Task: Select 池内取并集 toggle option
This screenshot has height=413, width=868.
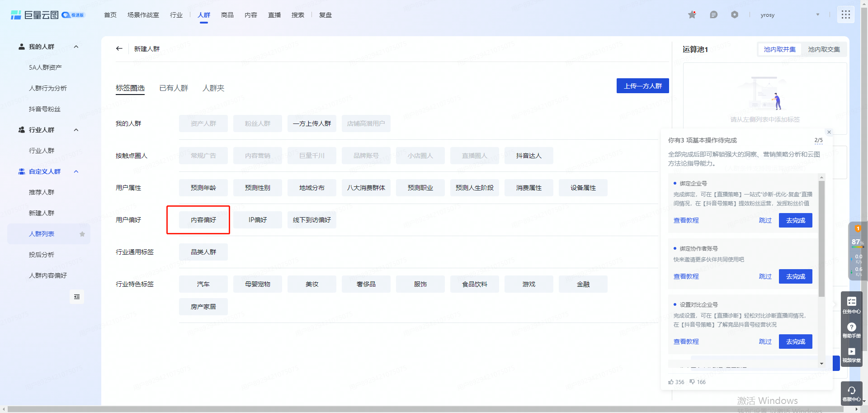Action: 780,49
